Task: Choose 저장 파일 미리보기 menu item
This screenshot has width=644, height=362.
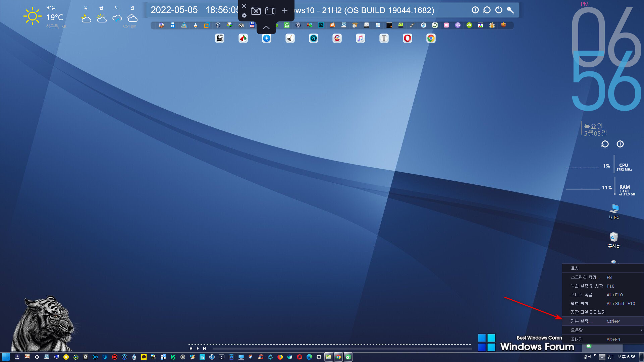Action: point(603,312)
